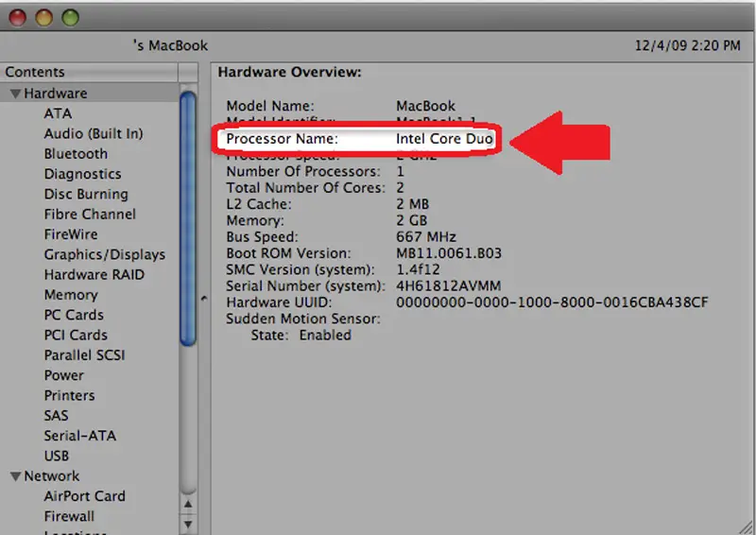This screenshot has height=535, width=756.
Task: Click the window resize grip corner
Action: 747,526
